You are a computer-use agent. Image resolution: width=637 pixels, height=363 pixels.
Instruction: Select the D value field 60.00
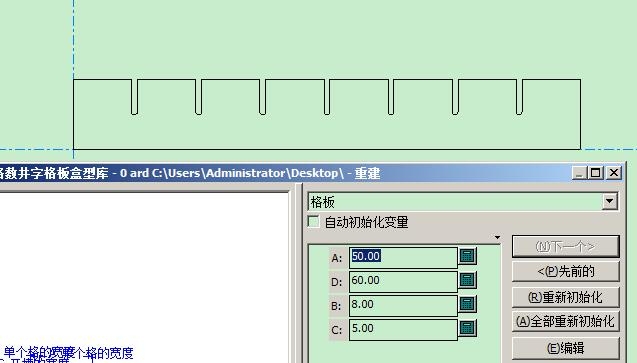[x=403, y=281]
